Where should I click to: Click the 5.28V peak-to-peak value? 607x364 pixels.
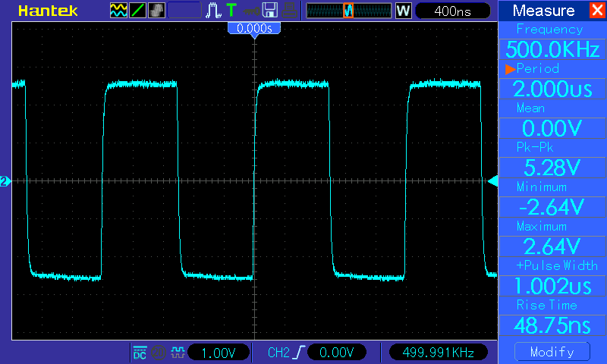pos(552,168)
